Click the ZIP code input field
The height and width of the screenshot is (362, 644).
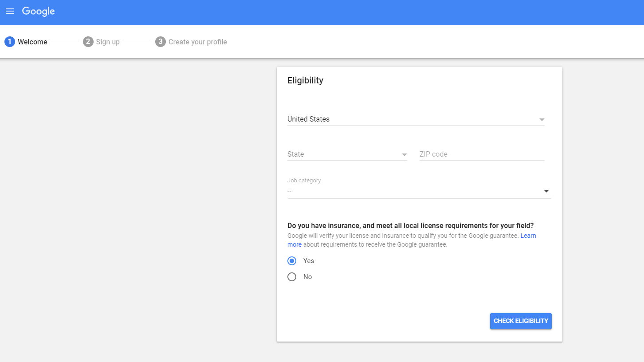coord(482,154)
